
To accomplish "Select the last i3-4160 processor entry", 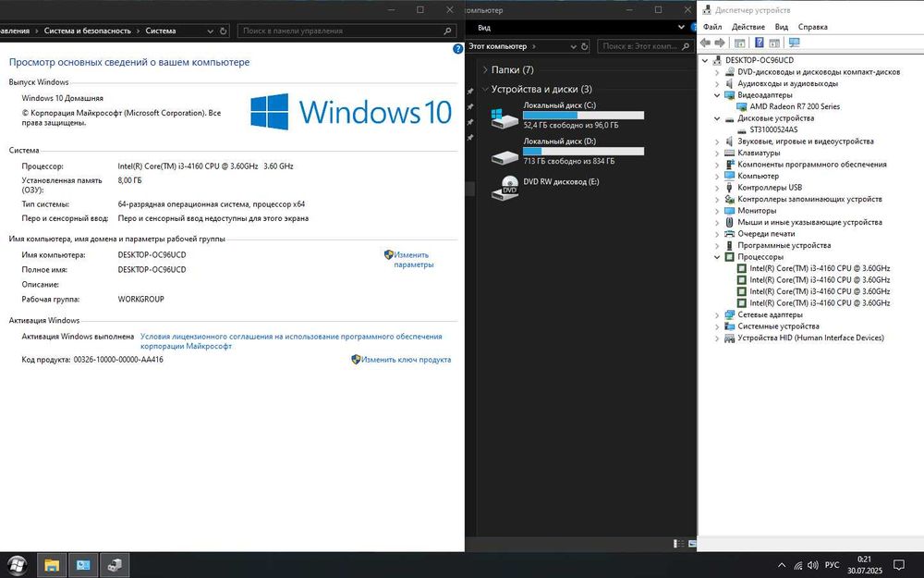I will (819, 302).
